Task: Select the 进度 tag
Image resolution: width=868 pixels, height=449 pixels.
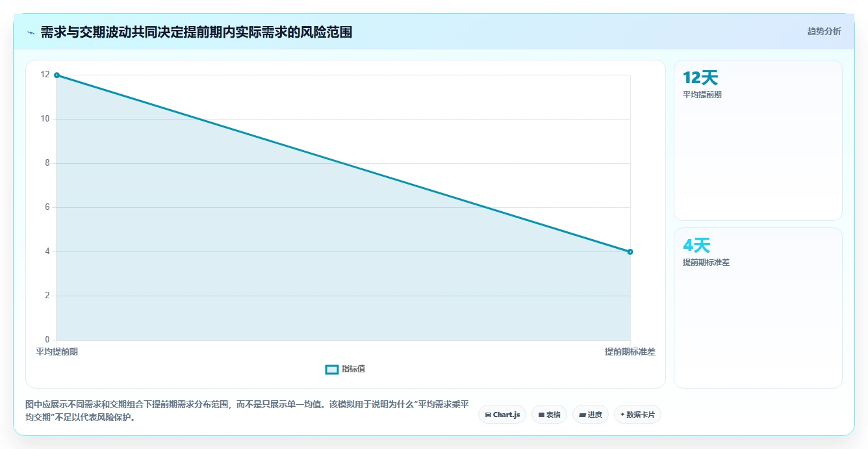Action: 590,415
